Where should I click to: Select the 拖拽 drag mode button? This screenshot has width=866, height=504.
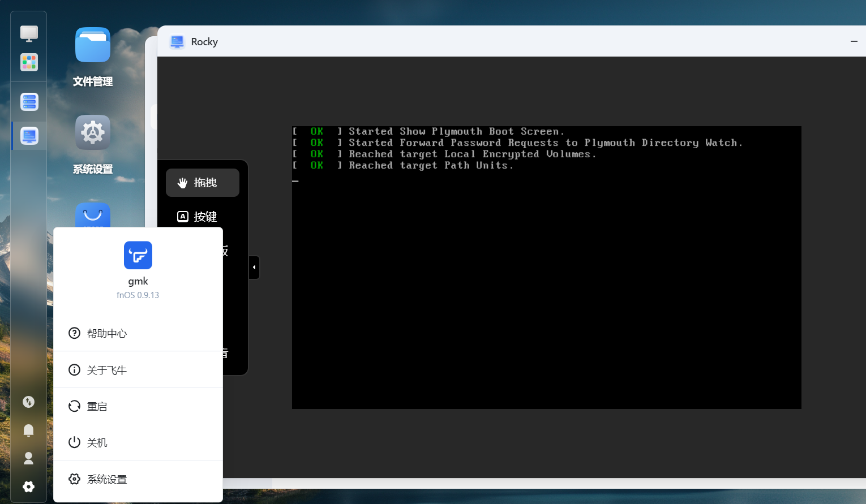203,183
